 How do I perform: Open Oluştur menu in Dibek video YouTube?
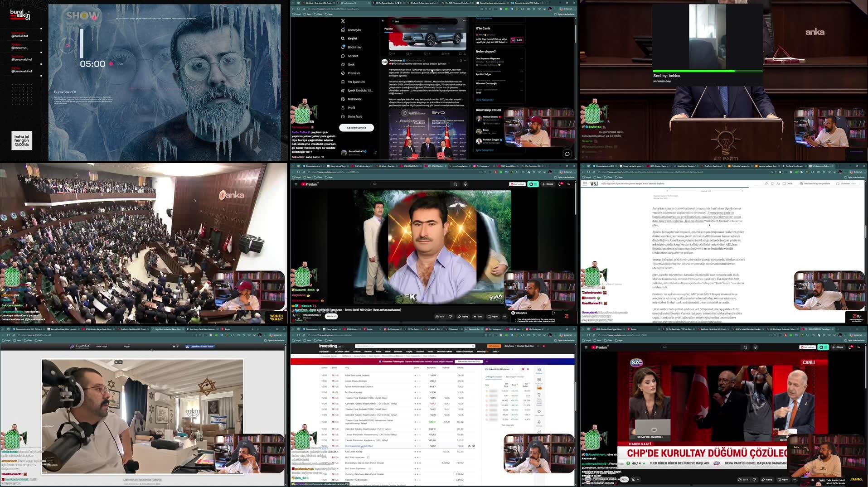pyautogui.click(x=548, y=184)
